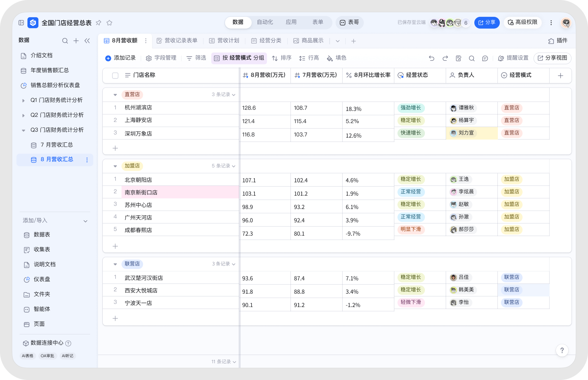Open the 插件 plugins panel
The height and width of the screenshot is (380, 588).
[558, 41]
